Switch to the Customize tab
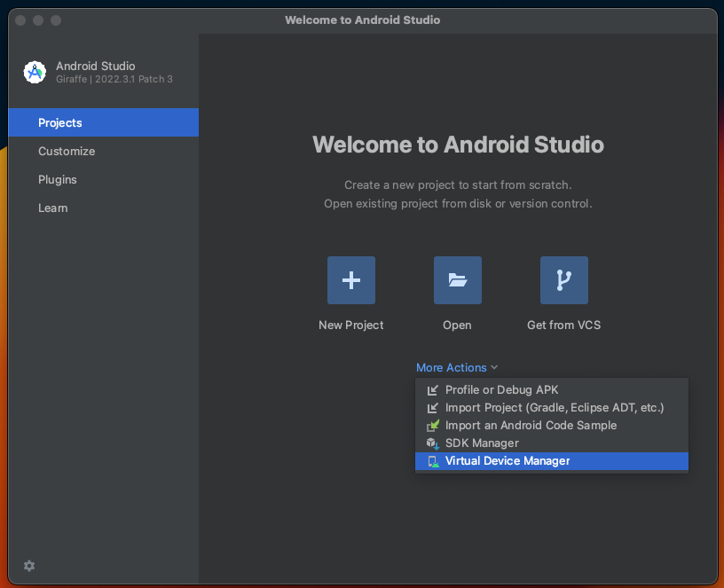The height and width of the screenshot is (588, 724). 104,151
